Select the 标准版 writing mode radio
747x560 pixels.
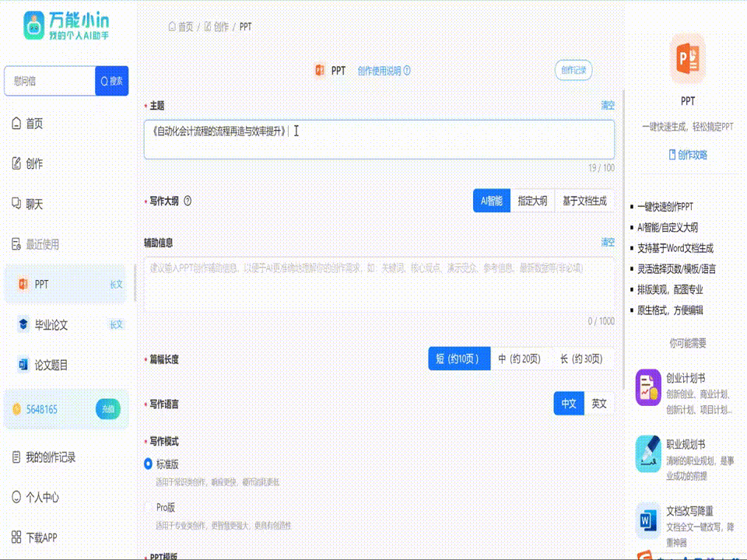click(x=149, y=464)
